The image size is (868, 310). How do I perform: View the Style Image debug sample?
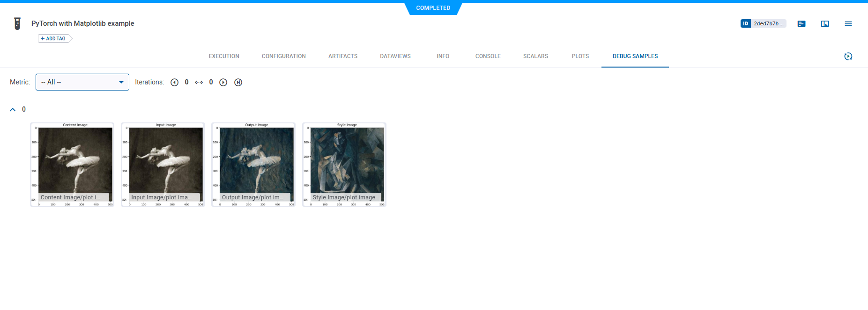tap(344, 164)
